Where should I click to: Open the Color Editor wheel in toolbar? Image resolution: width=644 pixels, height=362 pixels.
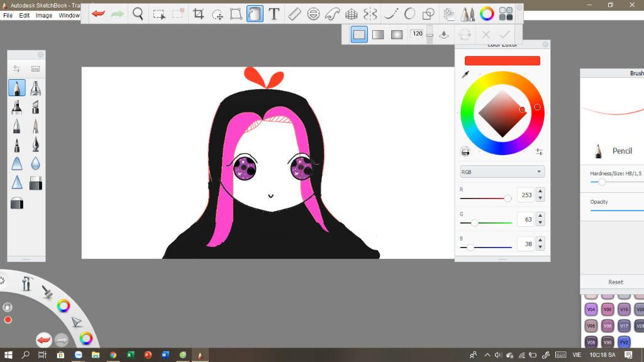click(x=487, y=14)
